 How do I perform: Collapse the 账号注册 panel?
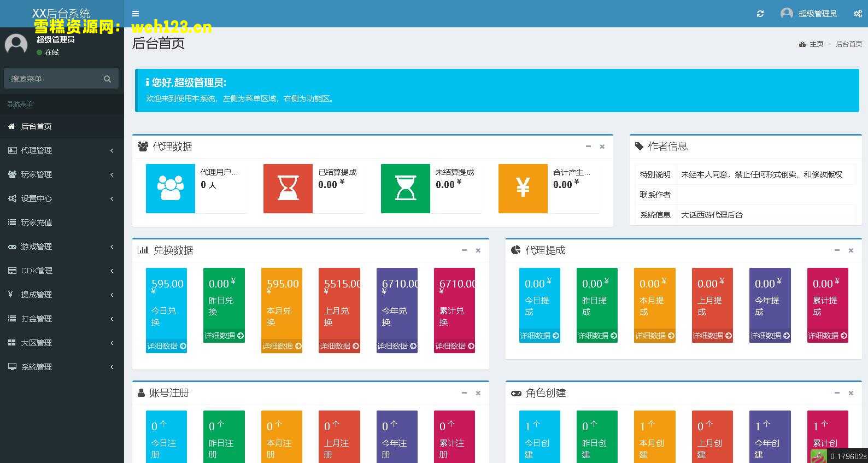click(464, 393)
